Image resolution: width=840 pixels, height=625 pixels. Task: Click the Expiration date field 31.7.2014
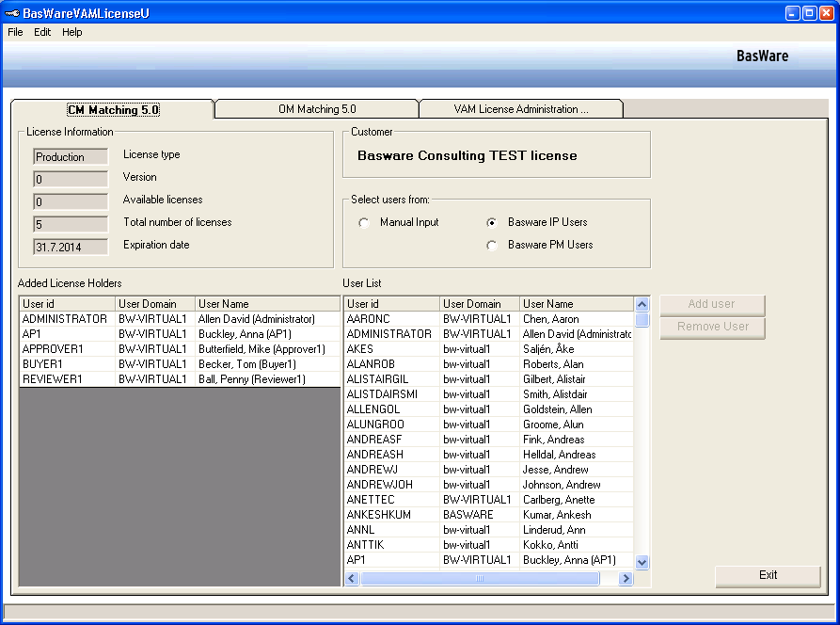71,248
